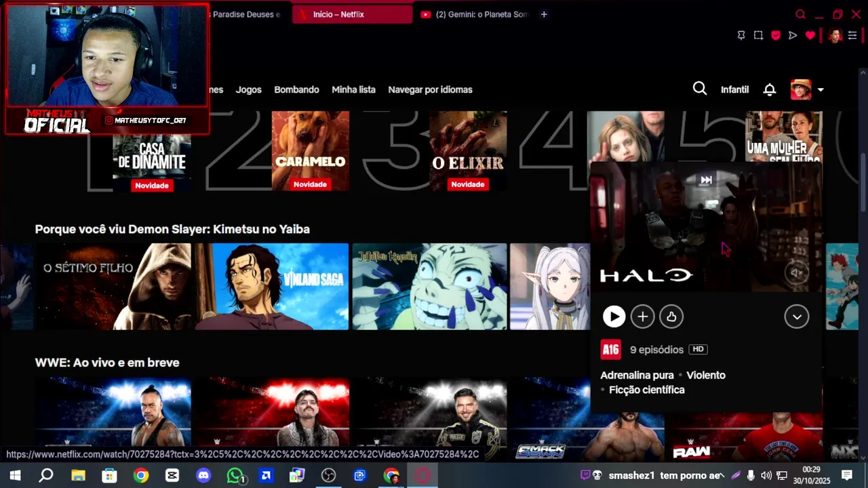Open Infantil kids section
The image size is (868, 488).
[734, 89]
